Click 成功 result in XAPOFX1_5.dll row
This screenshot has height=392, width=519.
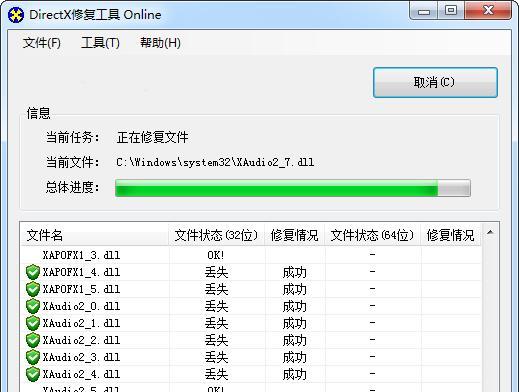click(x=294, y=289)
